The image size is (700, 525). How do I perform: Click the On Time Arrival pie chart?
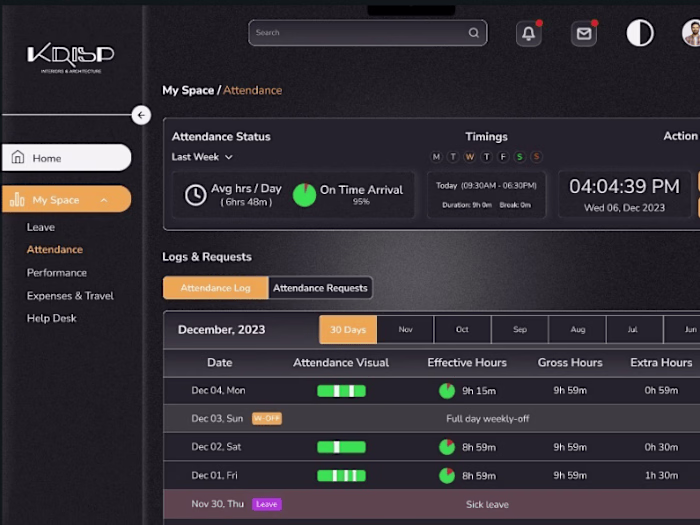pyautogui.click(x=304, y=195)
